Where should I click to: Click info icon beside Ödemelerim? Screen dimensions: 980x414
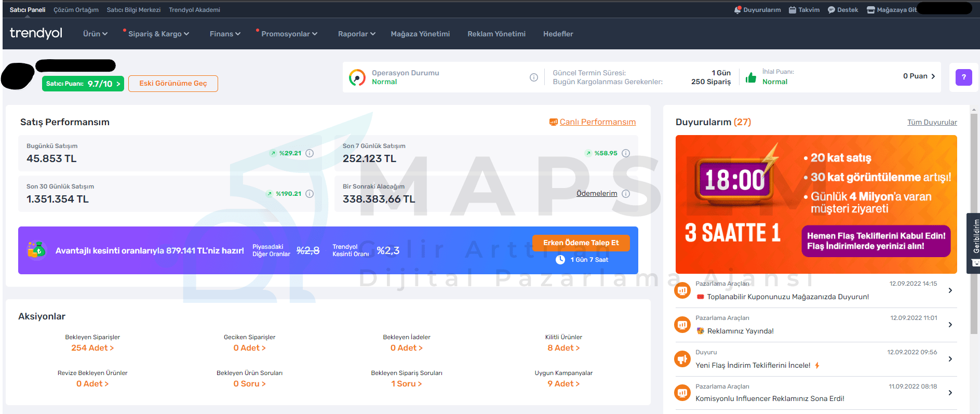(x=626, y=194)
